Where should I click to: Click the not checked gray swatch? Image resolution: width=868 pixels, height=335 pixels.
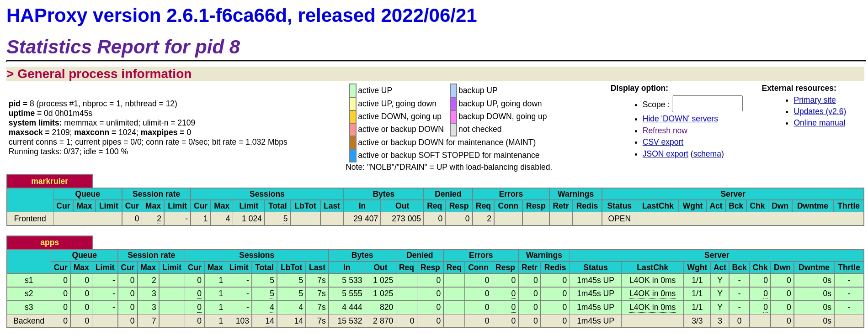[453, 129]
